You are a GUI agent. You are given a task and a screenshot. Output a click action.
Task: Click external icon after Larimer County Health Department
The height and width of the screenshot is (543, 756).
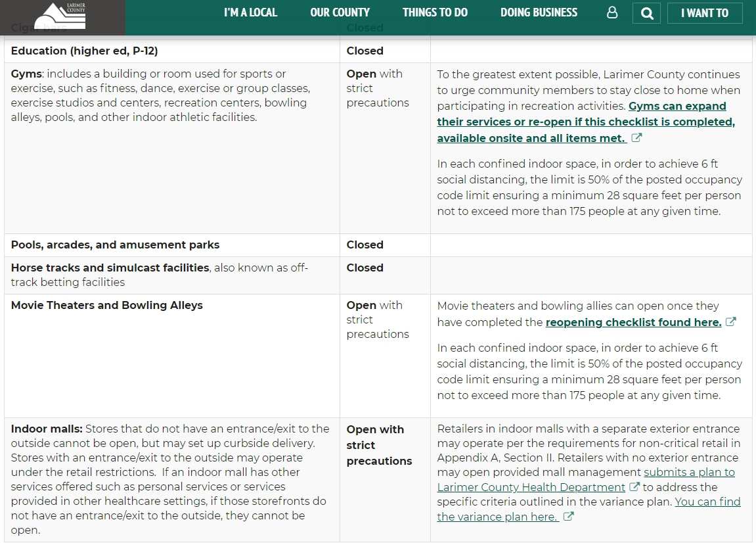(x=634, y=487)
